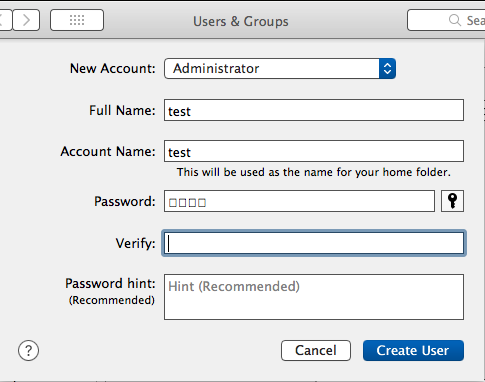Image resolution: width=485 pixels, height=382 pixels.
Task: Click the Users & Groups window title
Action: pos(241,21)
